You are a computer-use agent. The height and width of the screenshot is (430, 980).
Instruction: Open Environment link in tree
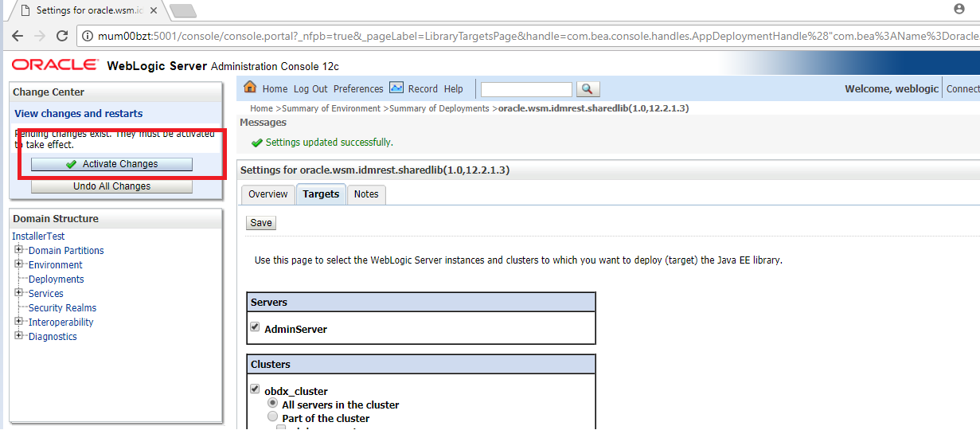55,265
